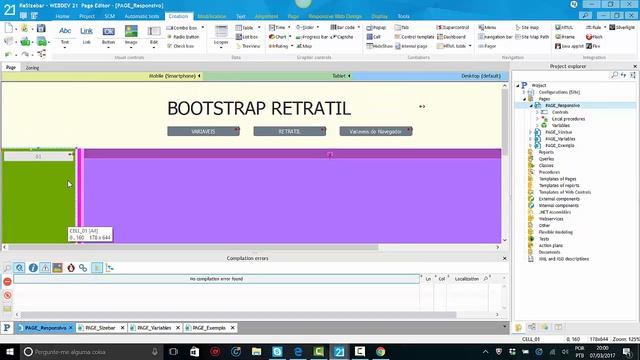
Task: Insert a Supercontrol container
Action: [453, 27]
